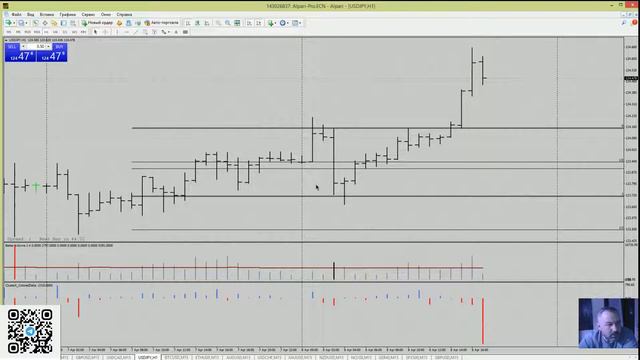The image size is (640, 360).
Task: Select the Text drawing tool
Action: pyautogui.click(x=176, y=32)
